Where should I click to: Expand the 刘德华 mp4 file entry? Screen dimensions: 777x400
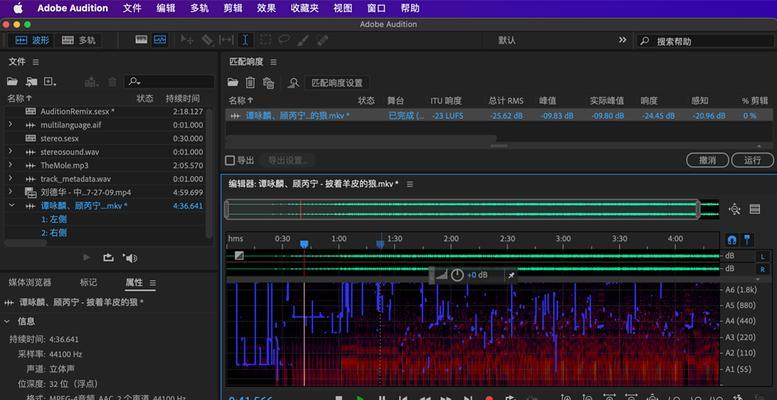pos(10,192)
